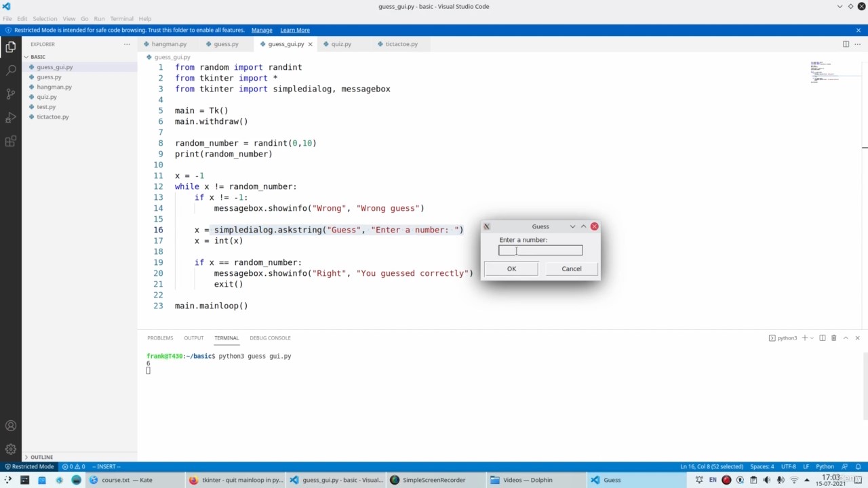Kill the terminal with trash icon
The height and width of the screenshot is (488, 868).
[x=834, y=338]
